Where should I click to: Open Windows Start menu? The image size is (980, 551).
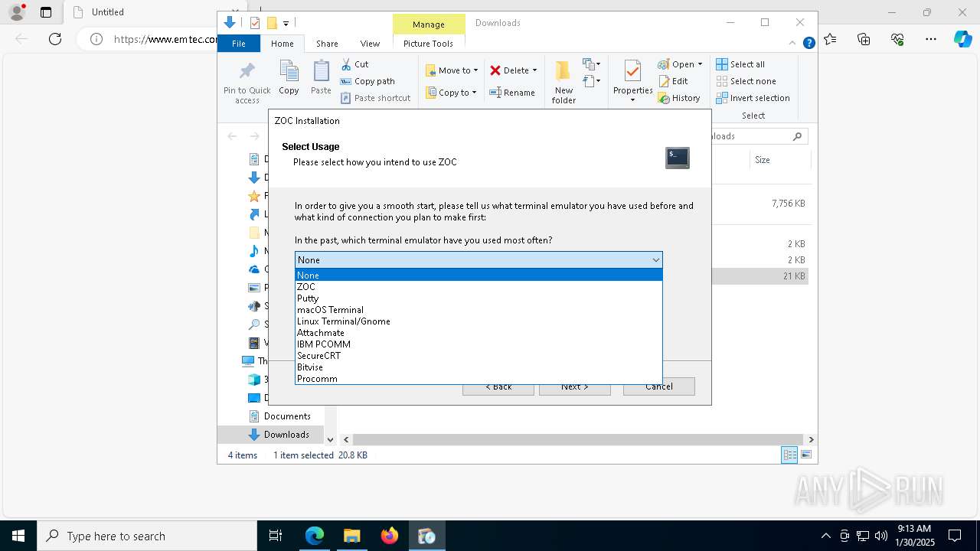[18, 536]
